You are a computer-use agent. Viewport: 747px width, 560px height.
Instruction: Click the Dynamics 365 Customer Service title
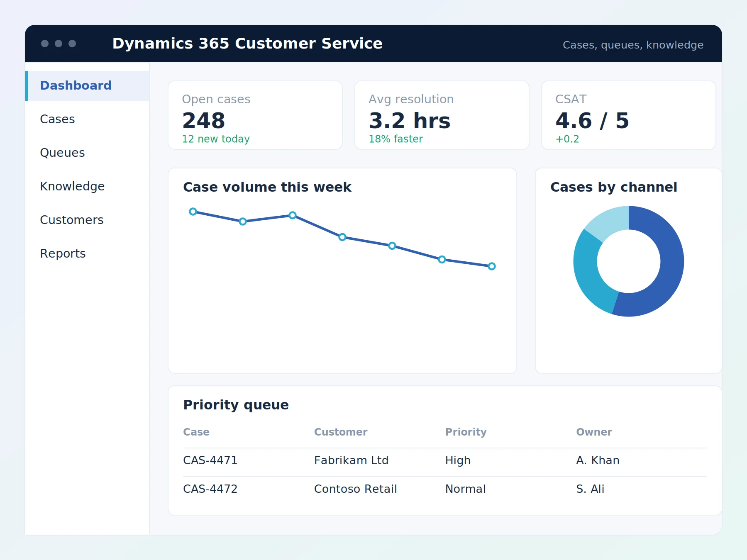point(247,44)
